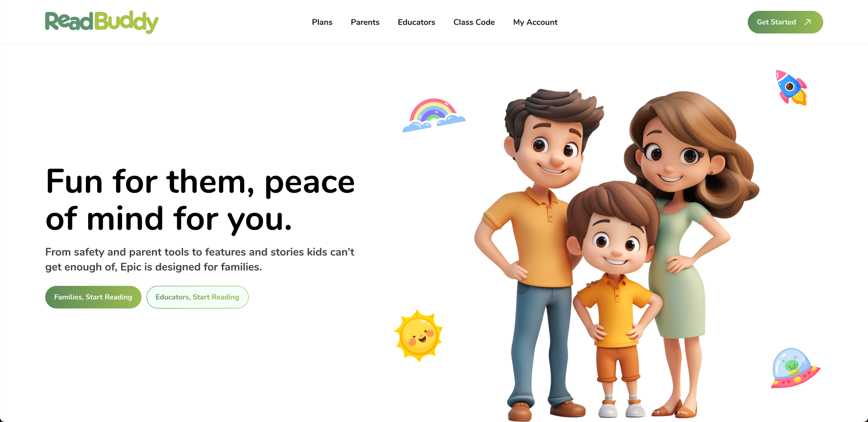This screenshot has width=868, height=422.
Task: Click the ReadBuddy logo
Action: [102, 22]
